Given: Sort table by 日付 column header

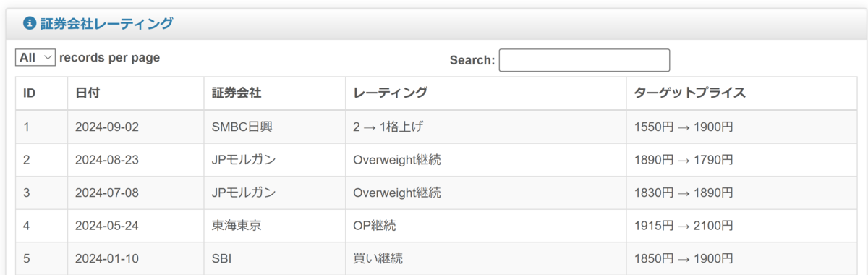Looking at the screenshot, I should click(x=136, y=93).
